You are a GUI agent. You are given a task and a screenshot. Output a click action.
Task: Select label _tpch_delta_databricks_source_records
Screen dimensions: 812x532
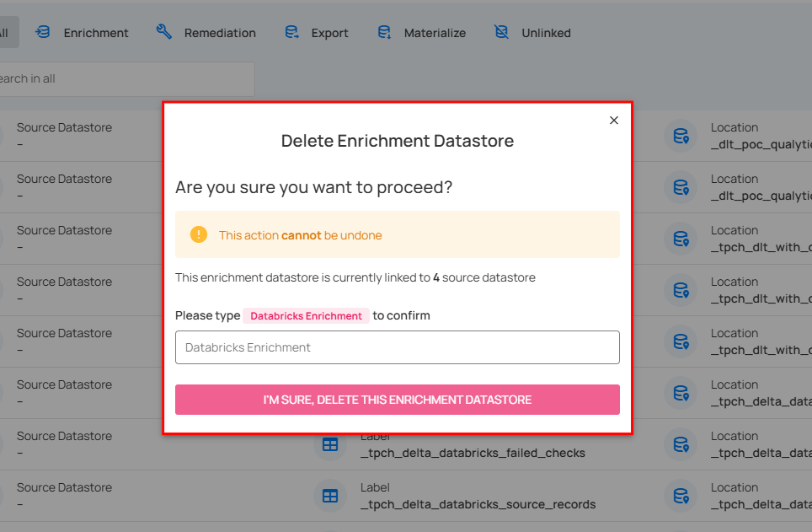[478, 504]
